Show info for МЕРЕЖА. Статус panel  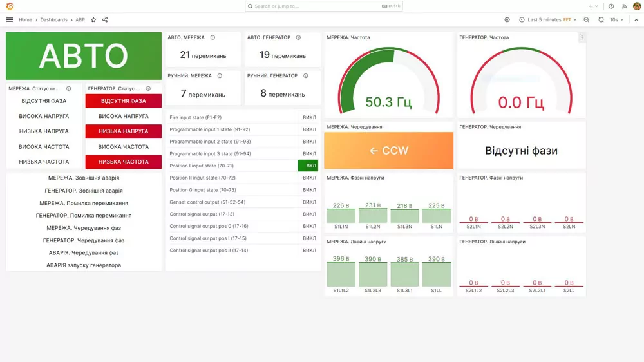tap(69, 88)
